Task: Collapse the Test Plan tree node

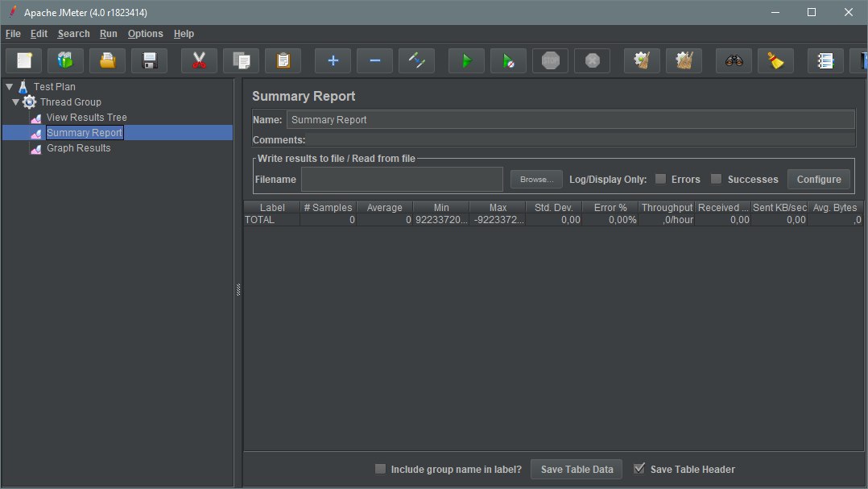Action: (10, 87)
